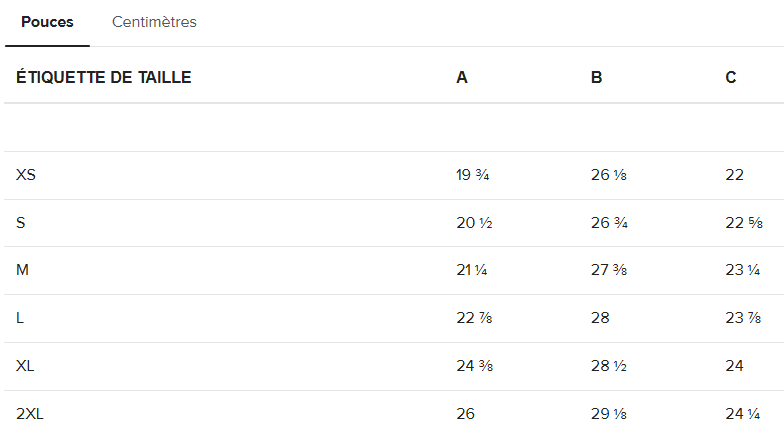Click the ÉTIQUETTE DE TAILLE column header
The image size is (784, 433).
click(x=104, y=78)
